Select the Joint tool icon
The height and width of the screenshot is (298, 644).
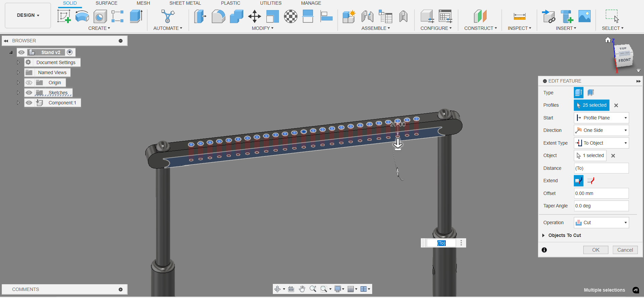pos(367,16)
